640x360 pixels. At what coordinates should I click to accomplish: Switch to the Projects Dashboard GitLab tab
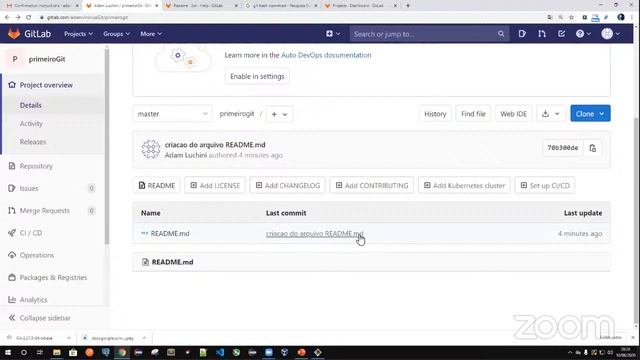361,6
